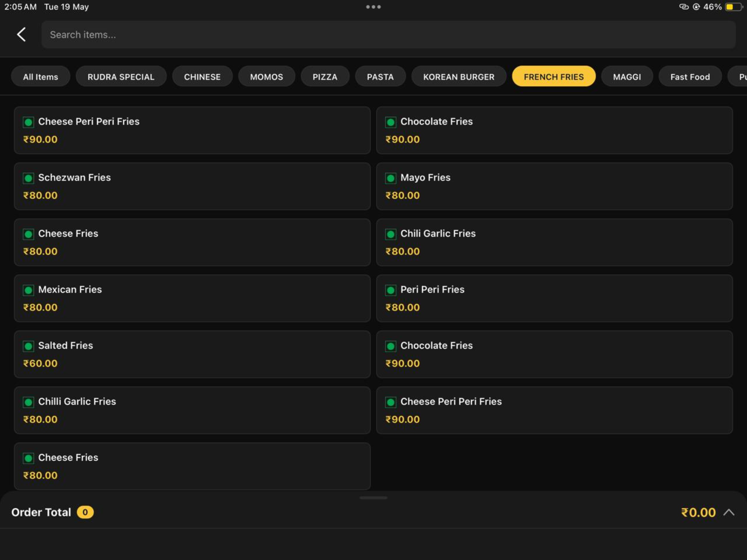Add Mayo Fries to the order
The image size is (747, 560).
click(555, 186)
